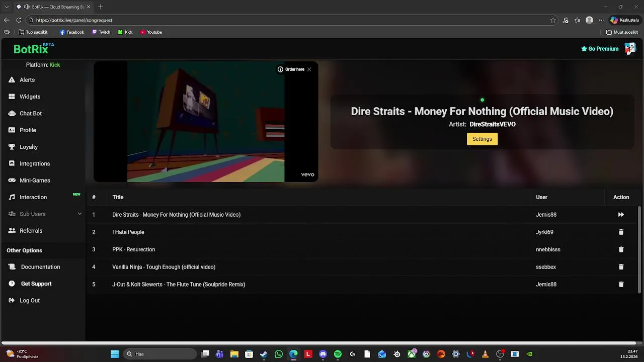Click the DireStraitsVEVO artist name

click(x=493, y=124)
